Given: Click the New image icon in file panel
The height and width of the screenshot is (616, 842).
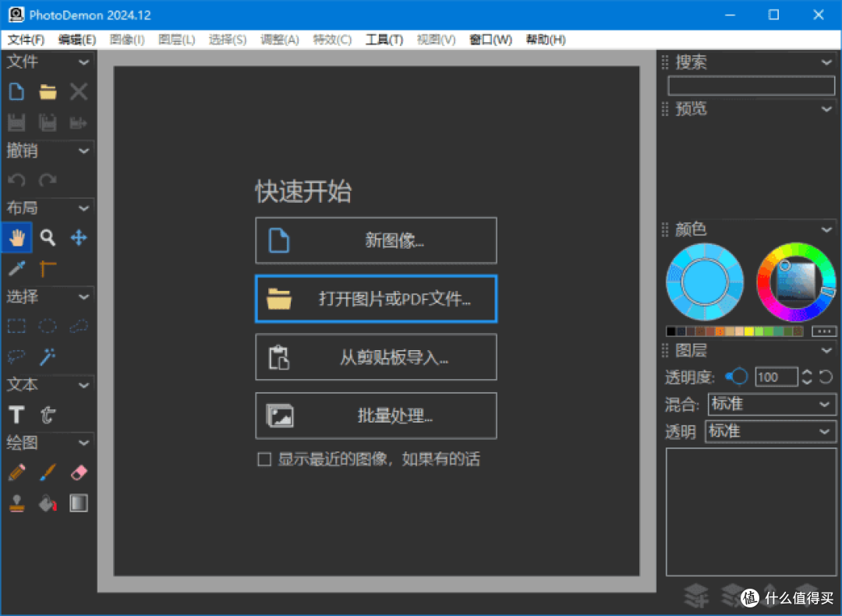Looking at the screenshot, I should coord(16,92).
